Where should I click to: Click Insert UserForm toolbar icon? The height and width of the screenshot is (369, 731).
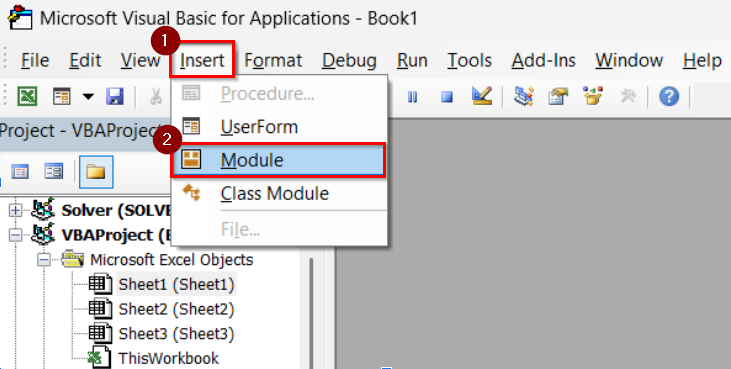62,96
